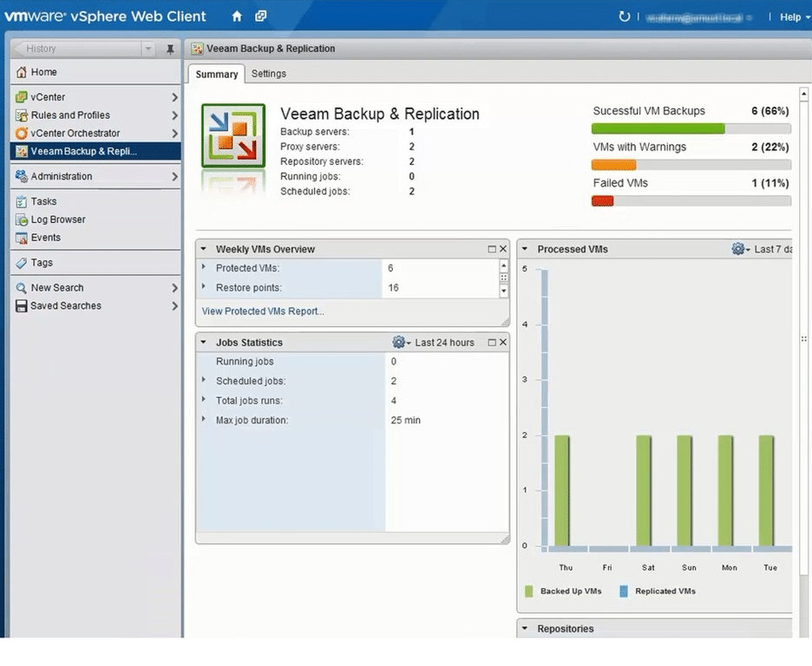
Task: Click the Successful VM Backups progress bar
Action: tap(691, 128)
